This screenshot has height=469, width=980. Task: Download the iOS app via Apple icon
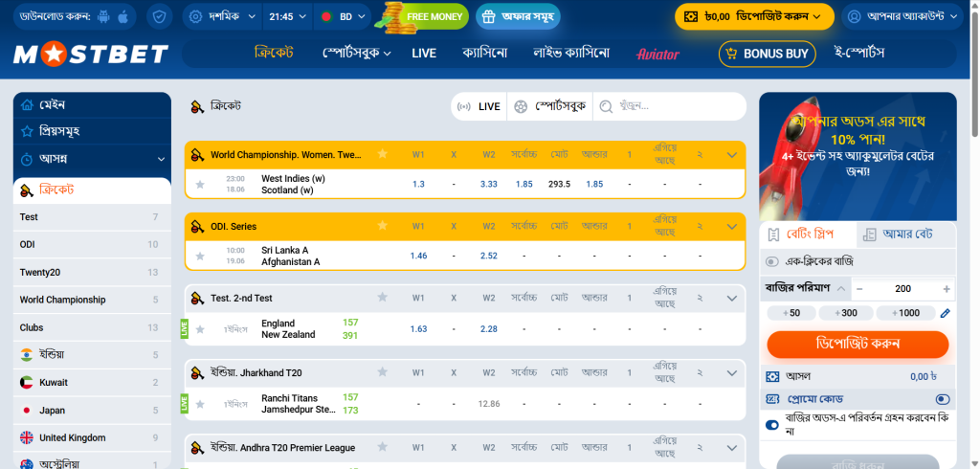click(123, 17)
